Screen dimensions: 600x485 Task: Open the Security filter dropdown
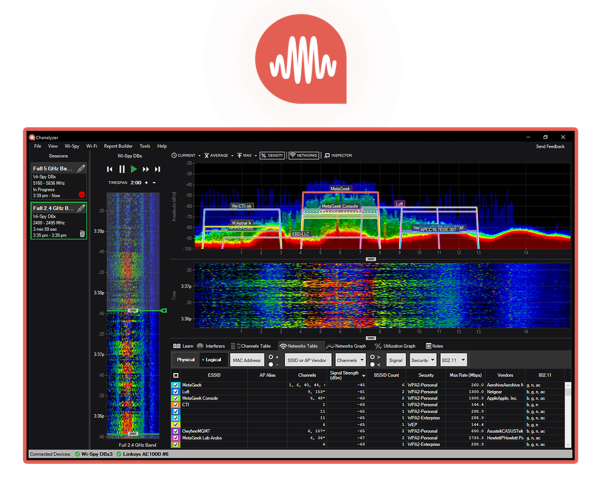click(423, 360)
